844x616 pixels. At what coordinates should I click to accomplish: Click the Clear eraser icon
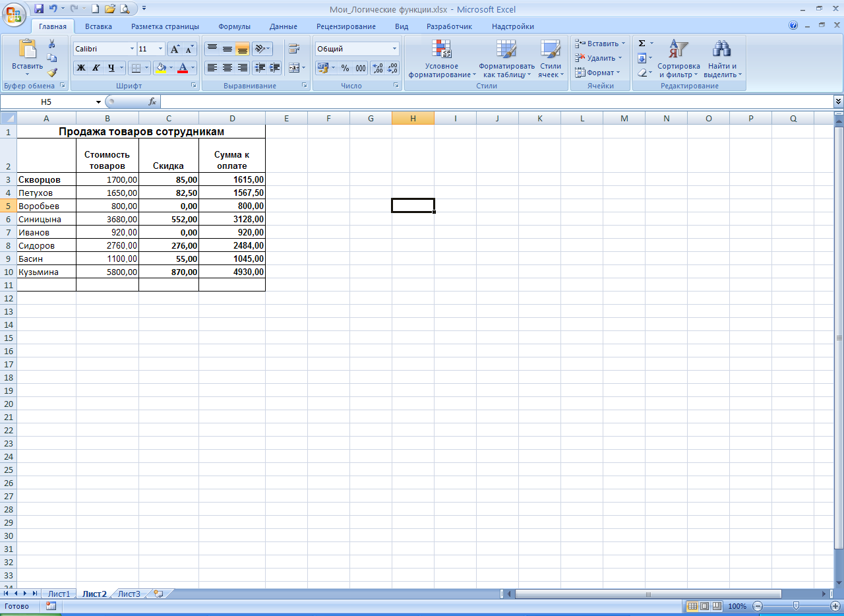642,73
